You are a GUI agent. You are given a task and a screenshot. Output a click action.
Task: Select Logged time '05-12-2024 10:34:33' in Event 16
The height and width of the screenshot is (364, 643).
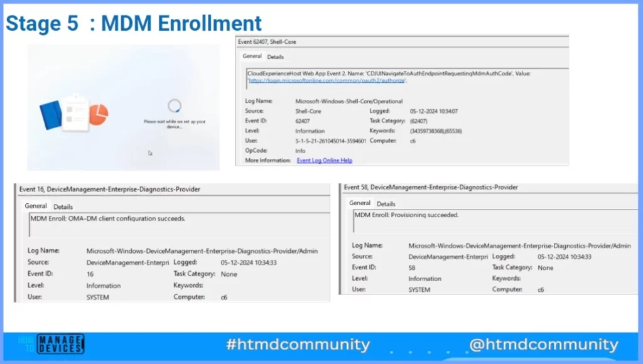tap(249, 262)
